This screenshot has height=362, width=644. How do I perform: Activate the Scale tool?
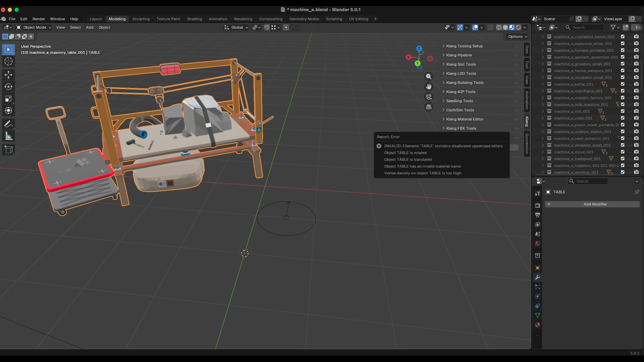click(x=8, y=99)
